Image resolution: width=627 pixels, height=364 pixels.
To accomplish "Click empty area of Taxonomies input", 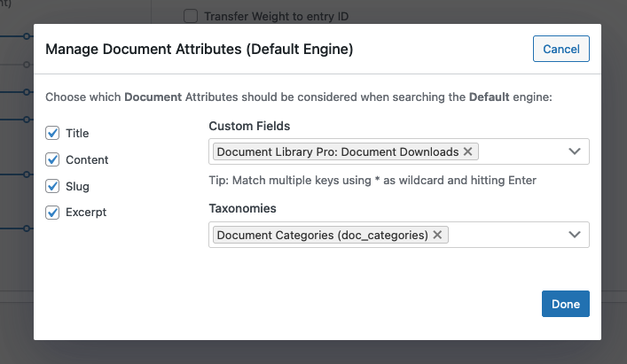I will click(x=506, y=235).
